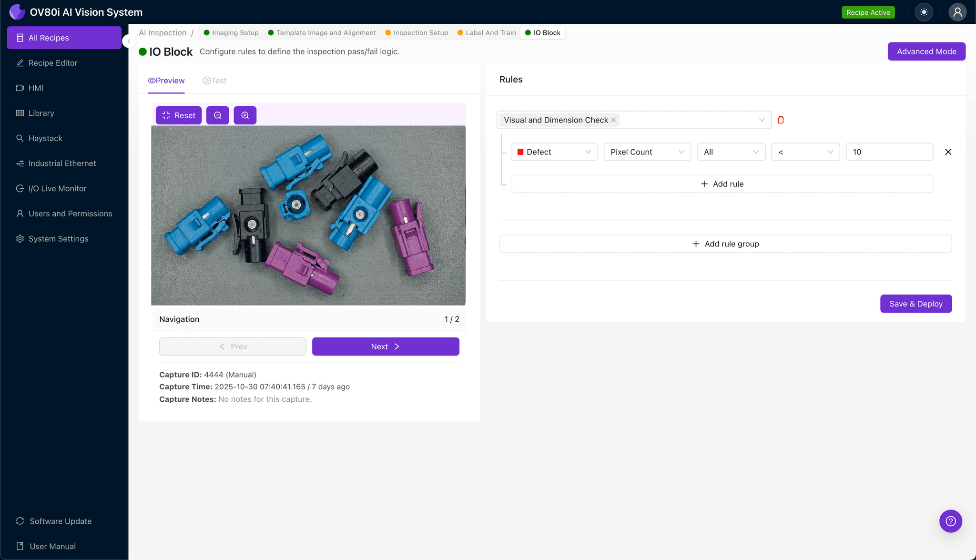This screenshot has height=560, width=976.
Task: Open the help question mark button
Action: [950, 521]
